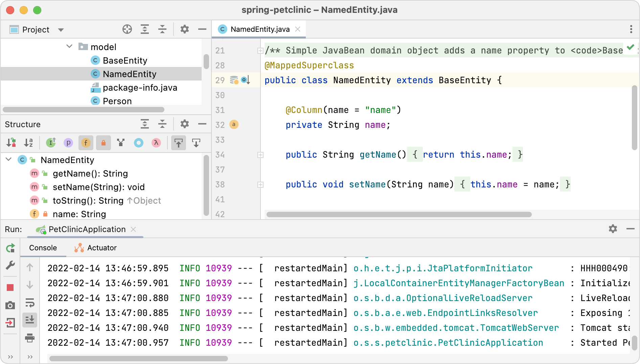Click the persistence entity gutter icon line 29

pos(234,80)
